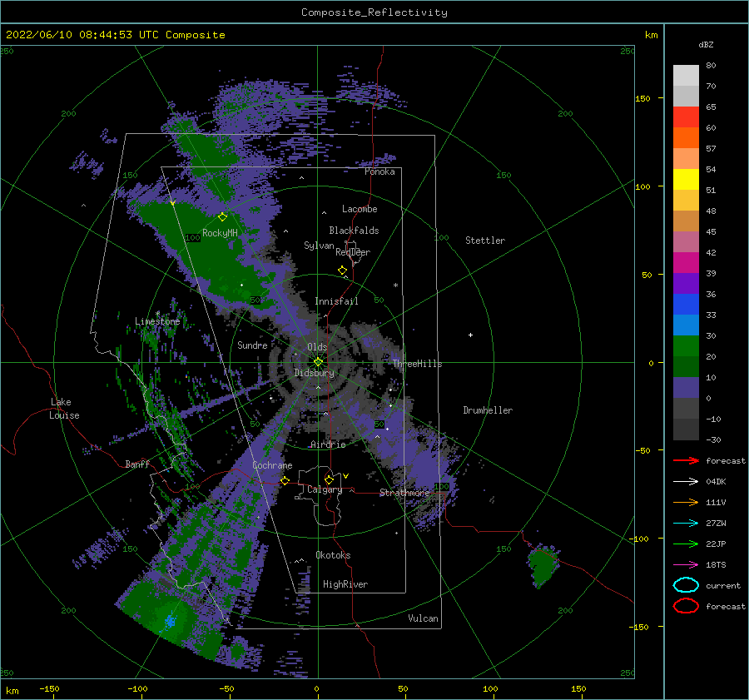Click the yellow diamond marker under Cochrane
Screen dimensions: 749x700
coord(285,480)
